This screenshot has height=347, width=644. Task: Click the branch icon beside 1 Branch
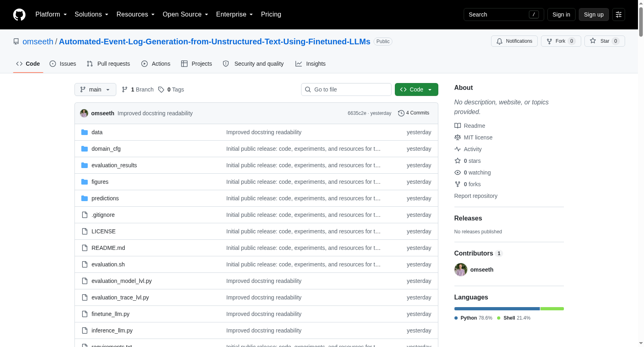tap(125, 89)
